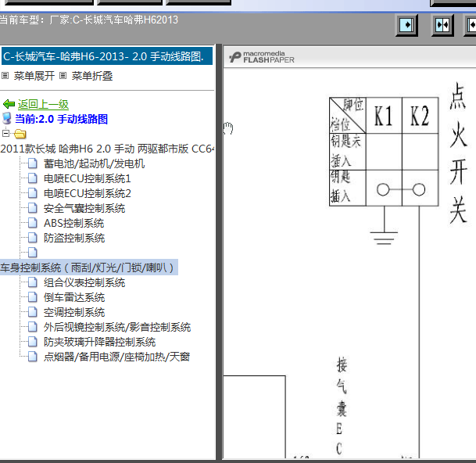Open 电喷ECU控制系统2 diagram

pos(87,193)
